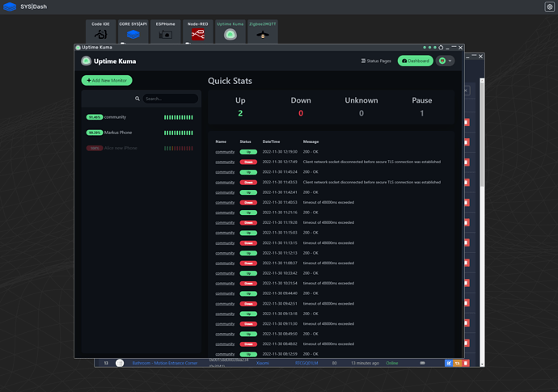This screenshot has width=558, height=392.
Task: Open the community link at 11:40:53
Action: 225,202
